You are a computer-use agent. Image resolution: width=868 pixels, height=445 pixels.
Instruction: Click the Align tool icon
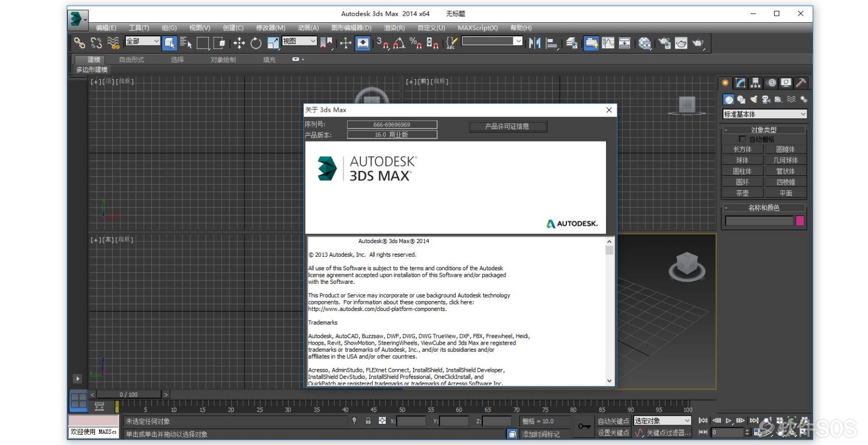point(552,43)
